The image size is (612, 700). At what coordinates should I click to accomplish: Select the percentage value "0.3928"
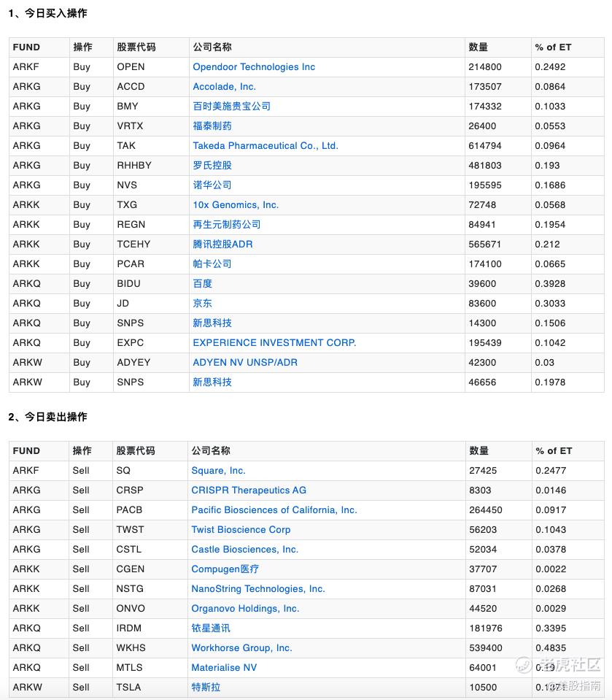click(550, 283)
